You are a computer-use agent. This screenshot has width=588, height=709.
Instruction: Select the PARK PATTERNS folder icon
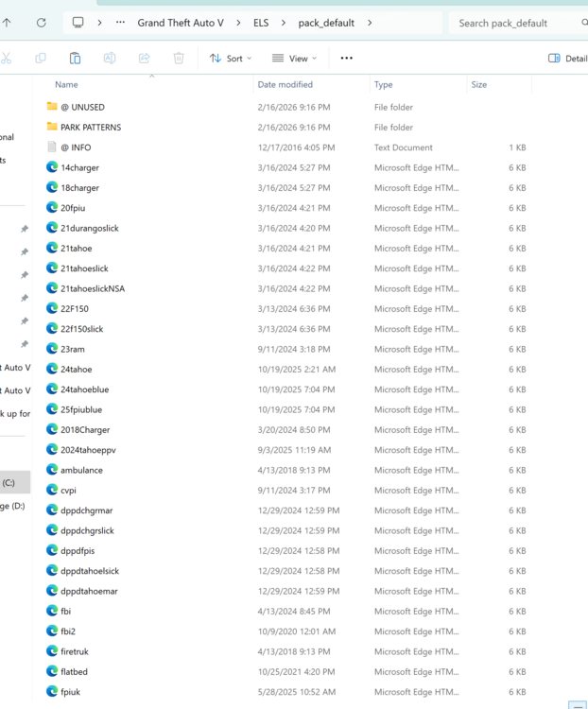coord(52,127)
